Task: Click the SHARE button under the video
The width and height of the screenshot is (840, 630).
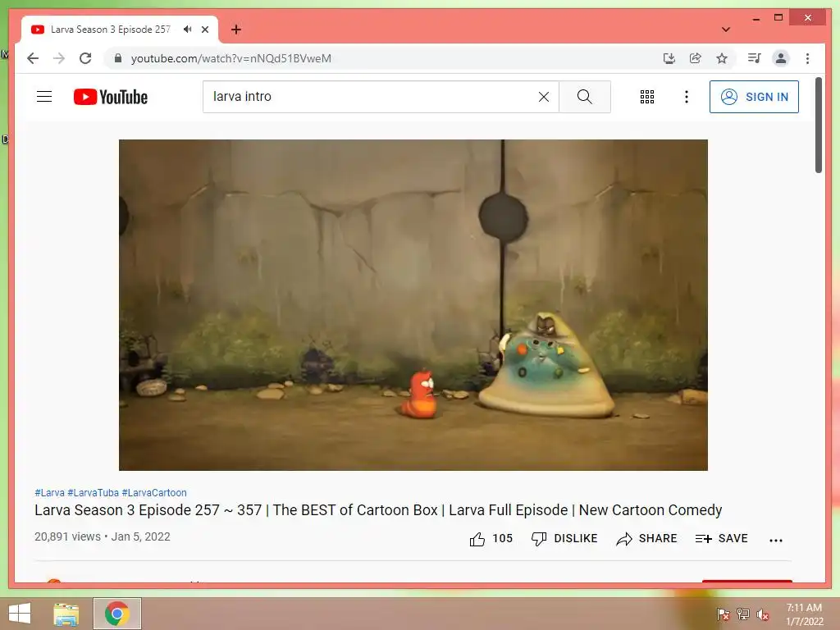Action: 646,538
